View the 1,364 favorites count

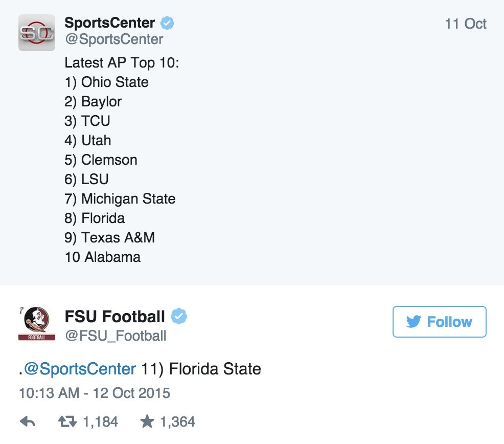177,422
